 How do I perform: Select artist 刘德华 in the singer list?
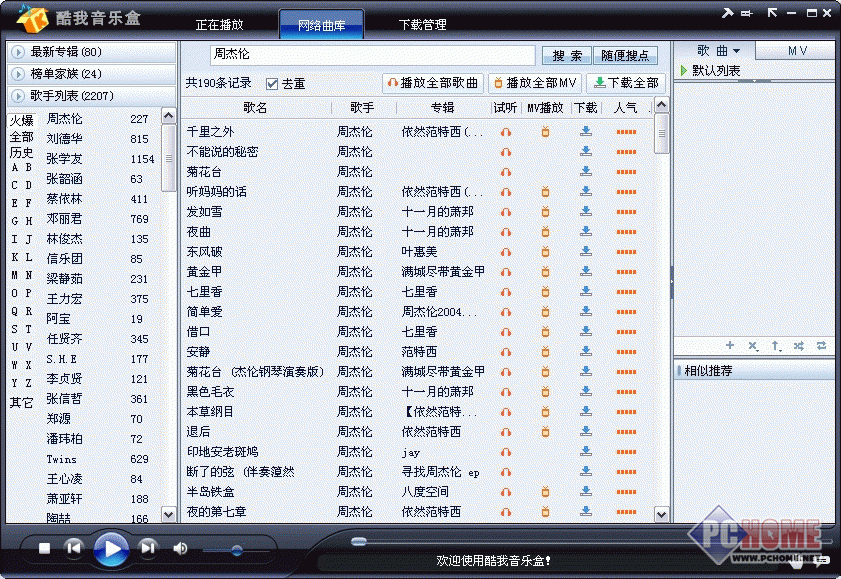[64, 139]
